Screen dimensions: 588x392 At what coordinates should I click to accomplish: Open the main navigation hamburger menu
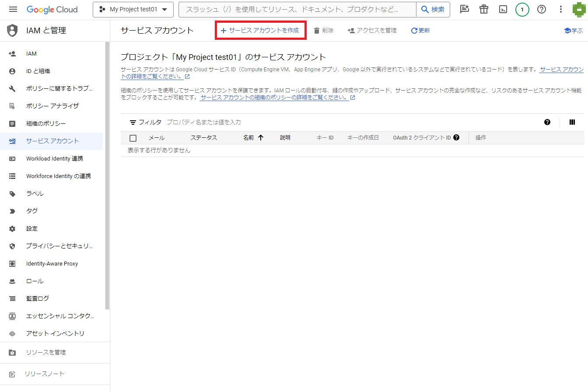[x=13, y=10]
